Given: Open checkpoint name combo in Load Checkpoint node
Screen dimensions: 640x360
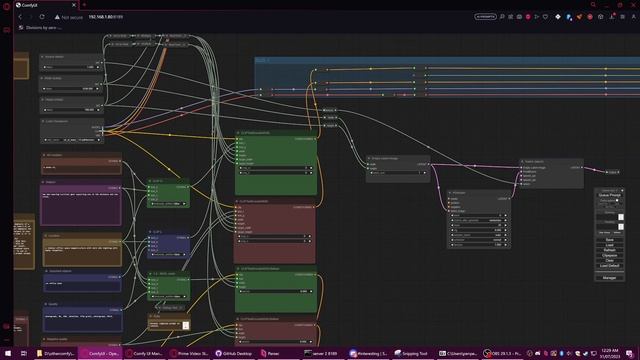Looking at the screenshot, I should click(71, 140).
